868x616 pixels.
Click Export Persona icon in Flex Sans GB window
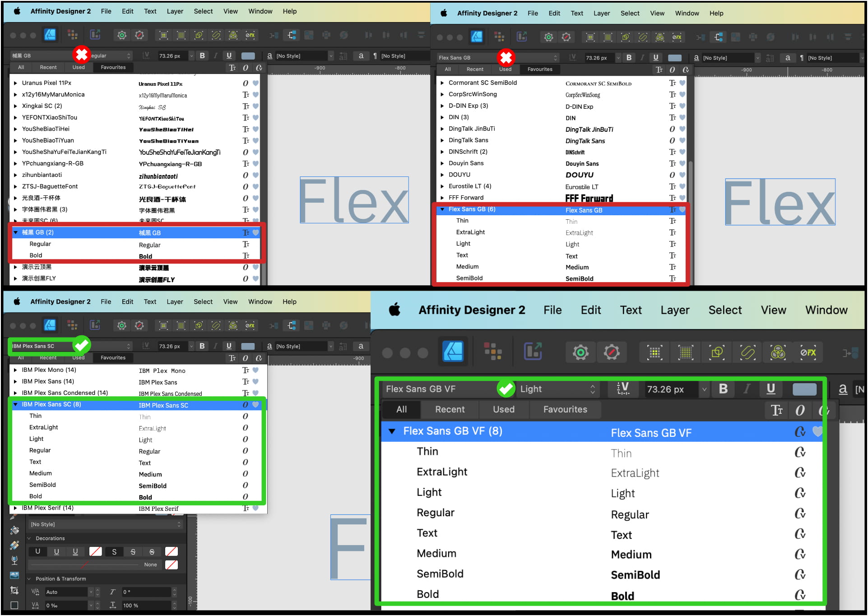click(x=522, y=37)
